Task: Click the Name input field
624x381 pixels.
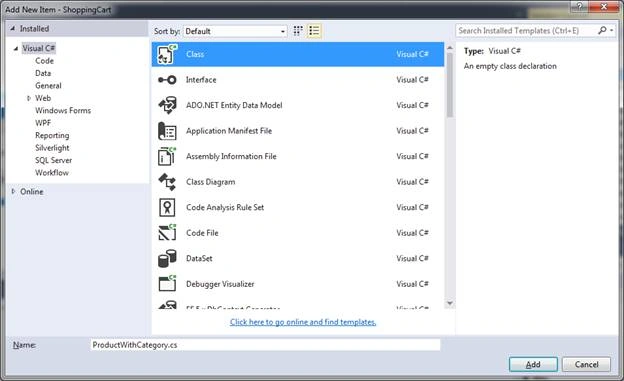Action: 265,345
